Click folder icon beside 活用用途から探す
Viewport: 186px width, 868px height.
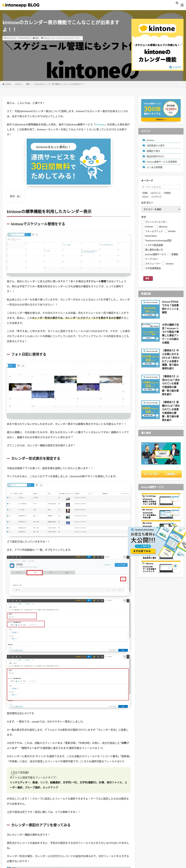144,146
